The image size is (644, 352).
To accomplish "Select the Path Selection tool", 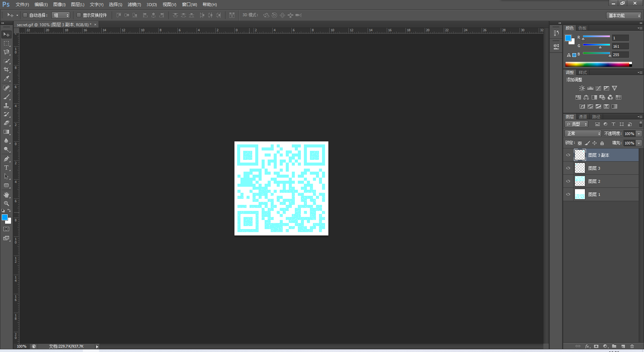I will [6, 176].
